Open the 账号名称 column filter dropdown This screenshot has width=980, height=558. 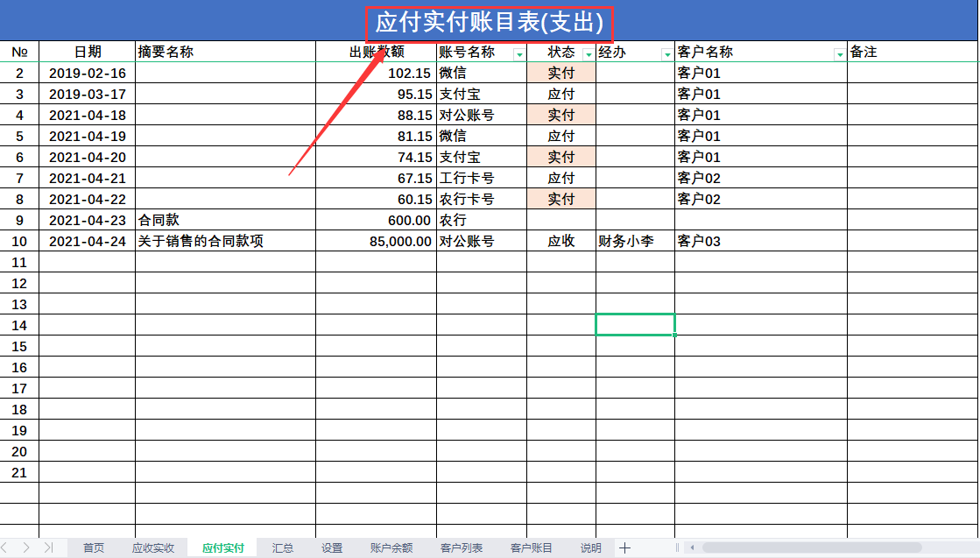[518, 54]
